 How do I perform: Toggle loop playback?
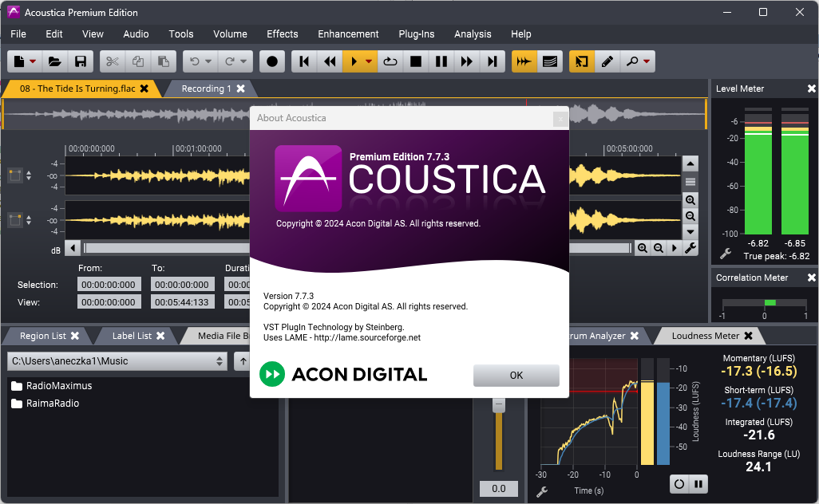click(x=390, y=61)
